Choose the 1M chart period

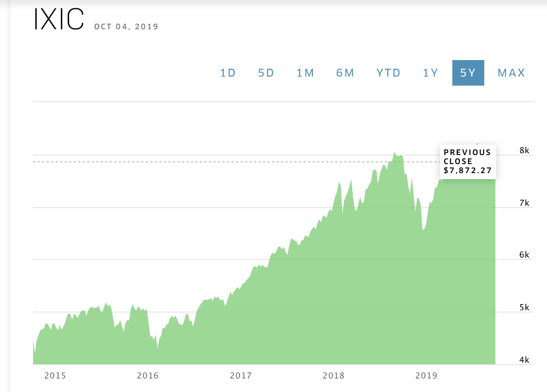coord(305,73)
